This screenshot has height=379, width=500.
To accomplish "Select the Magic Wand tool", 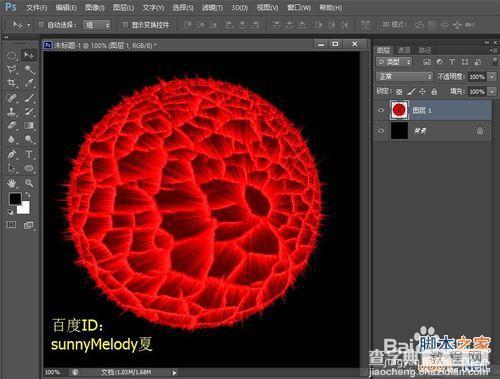I will coord(29,69).
